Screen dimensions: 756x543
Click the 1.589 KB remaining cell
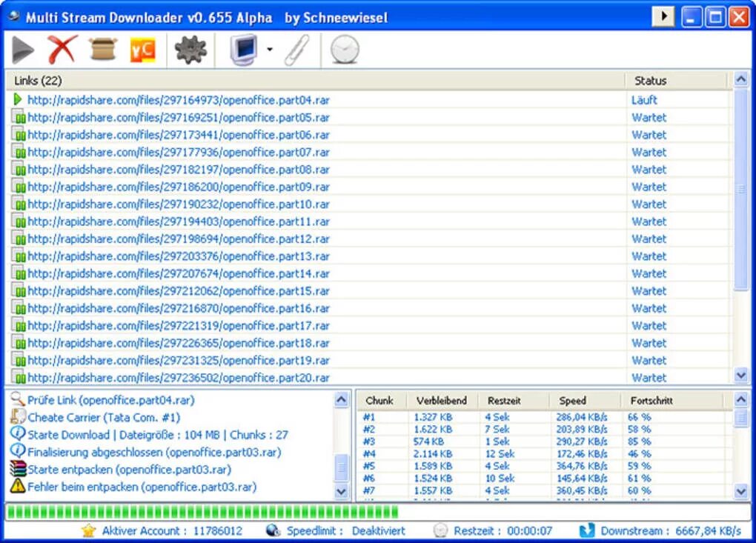[x=433, y=466]
